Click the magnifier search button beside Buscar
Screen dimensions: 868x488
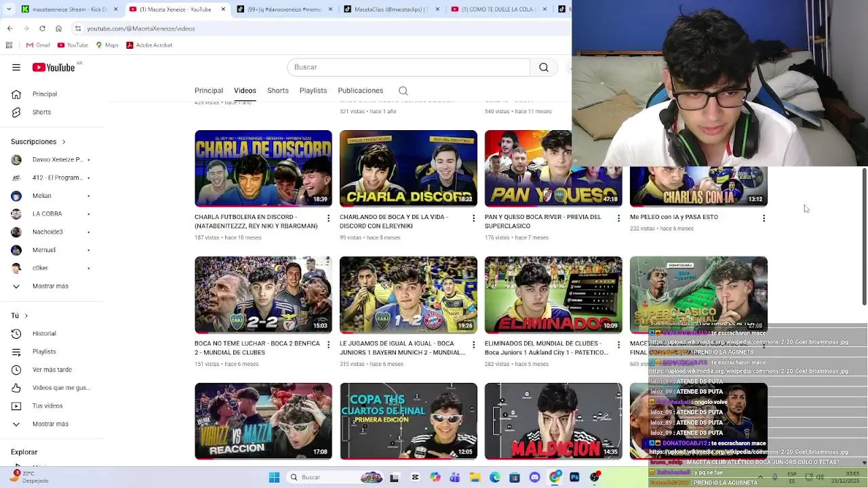pos(544,67)
